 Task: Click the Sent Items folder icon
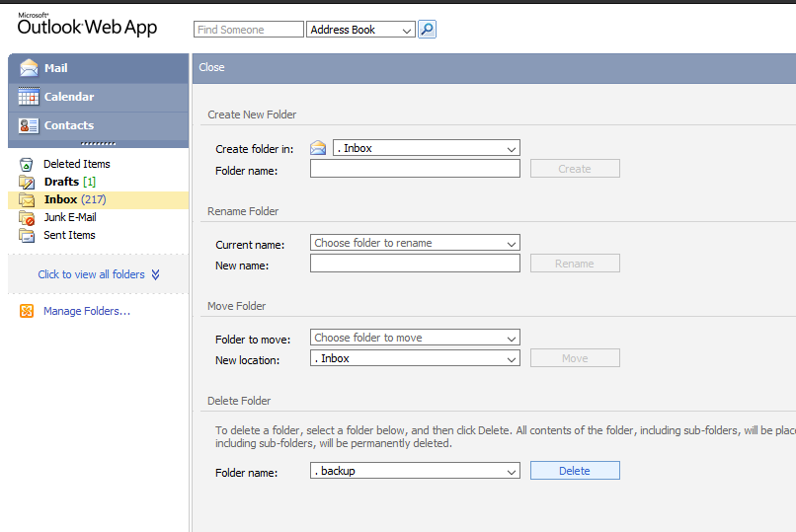pyautogui.click(x=27, y=235)
